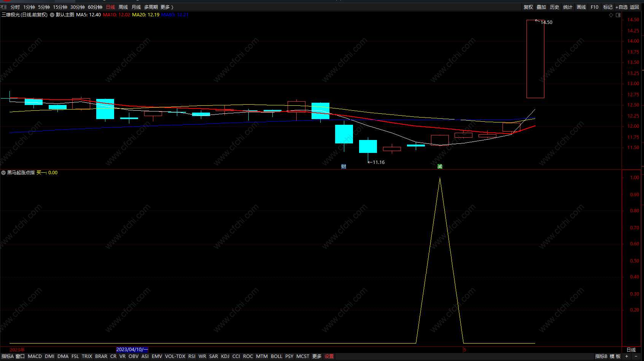The width and height of the screenshot is (644, 361).
Task: Click the MA60: 12.21 value
Action: (175, 15)
